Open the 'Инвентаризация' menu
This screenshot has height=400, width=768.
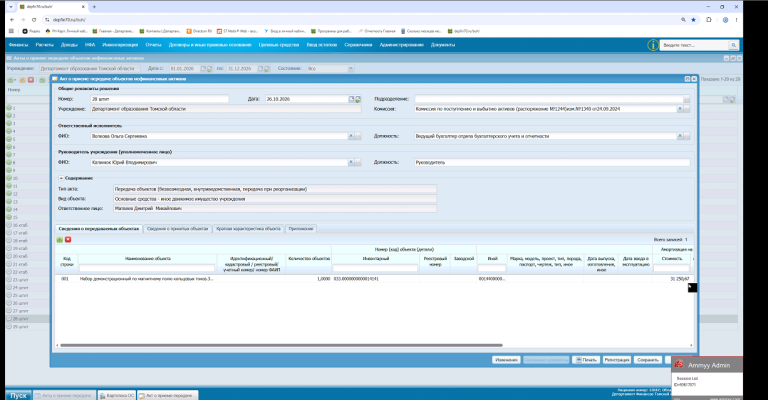tap(120, 45)
